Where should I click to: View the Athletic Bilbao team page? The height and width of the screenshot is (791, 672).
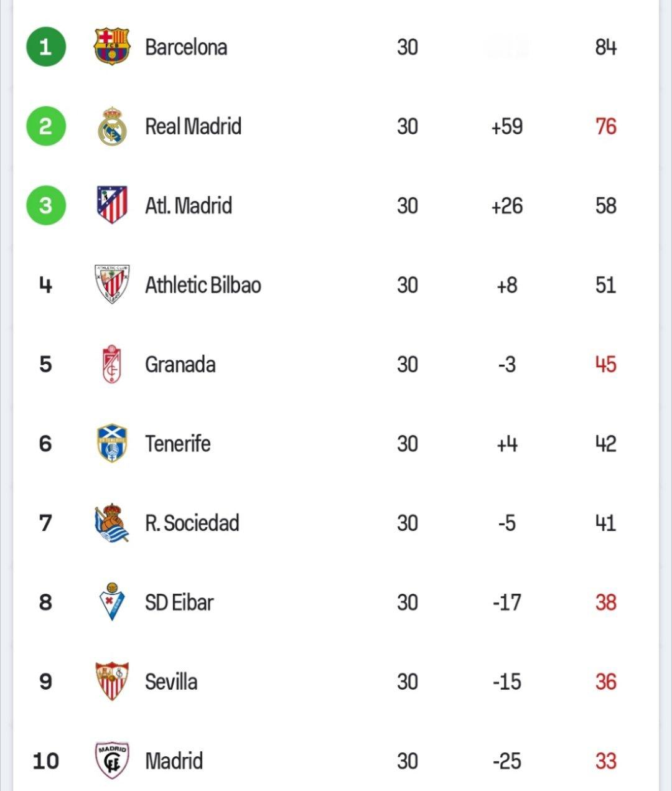click(203, 285)
